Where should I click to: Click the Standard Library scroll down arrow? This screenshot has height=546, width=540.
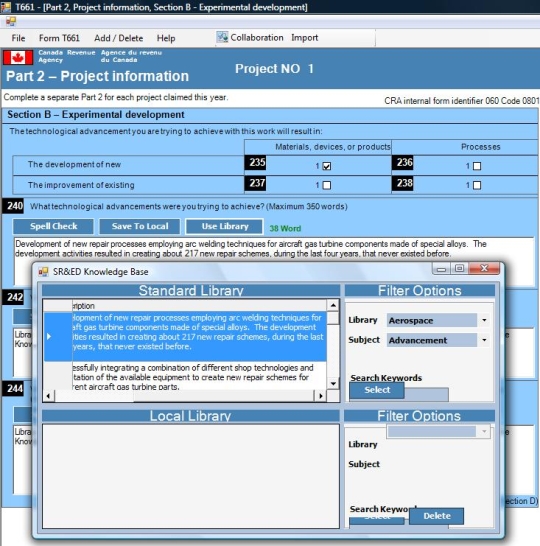(x=333, y=383)
